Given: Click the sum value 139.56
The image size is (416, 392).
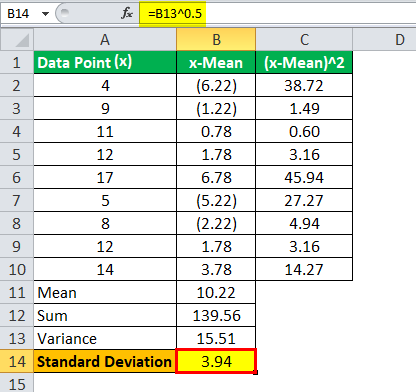Looking at the screenshot, I should (216, 315).
